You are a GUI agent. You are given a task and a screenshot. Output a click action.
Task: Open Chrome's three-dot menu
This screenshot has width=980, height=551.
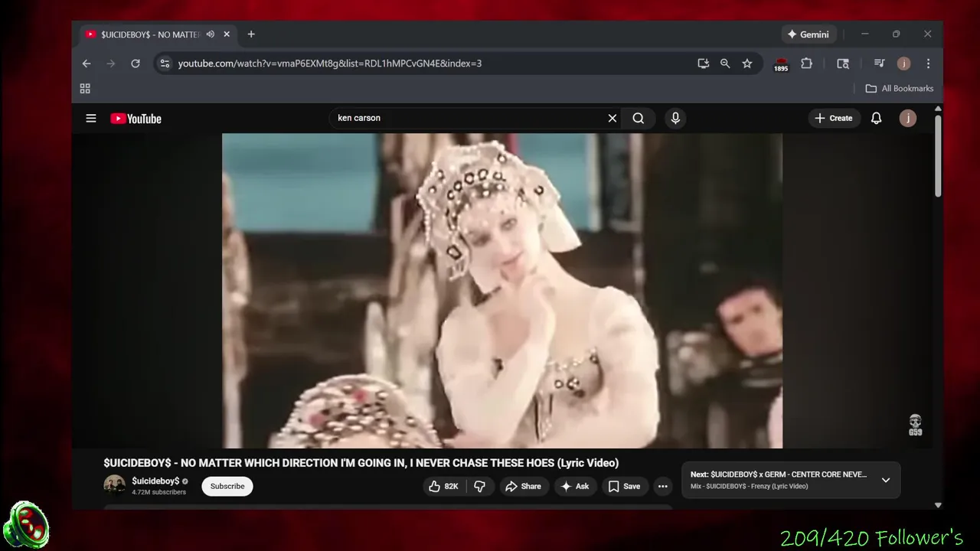[x=928, y=64]
